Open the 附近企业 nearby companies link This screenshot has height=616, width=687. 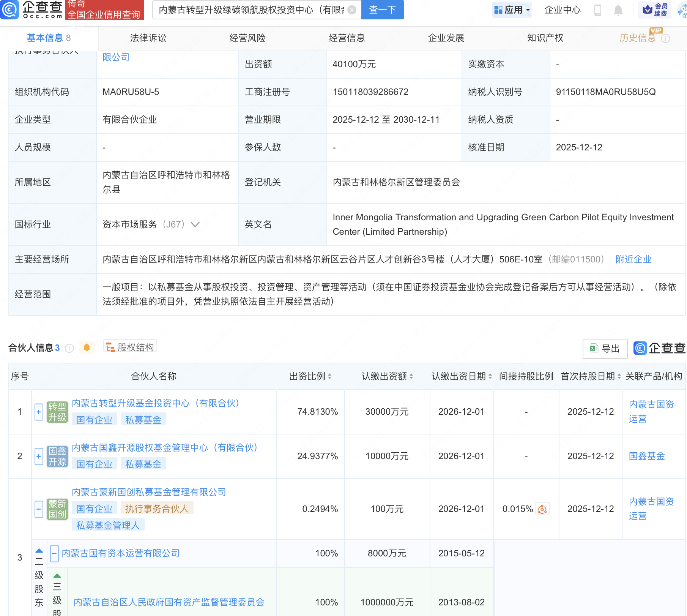click(x=633, y=259)
